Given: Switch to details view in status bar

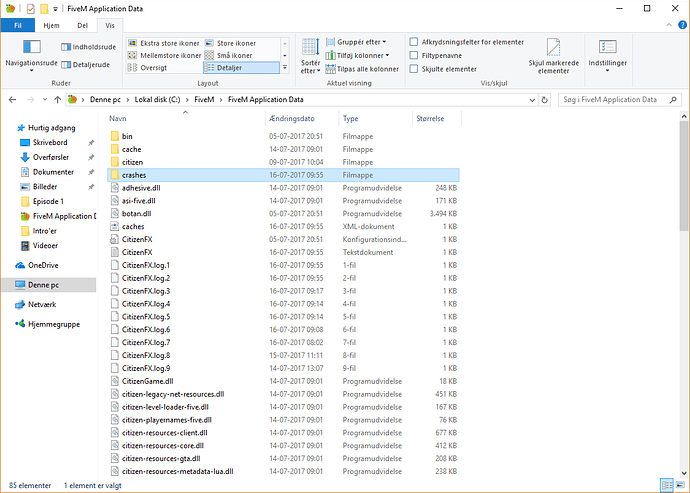Looking at the screenshot, I should click(x=667, y=486).
